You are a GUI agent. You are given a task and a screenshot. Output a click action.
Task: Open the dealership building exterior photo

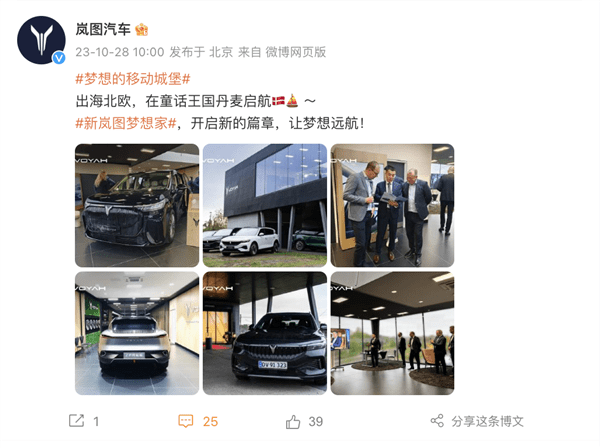pos(265,205)
